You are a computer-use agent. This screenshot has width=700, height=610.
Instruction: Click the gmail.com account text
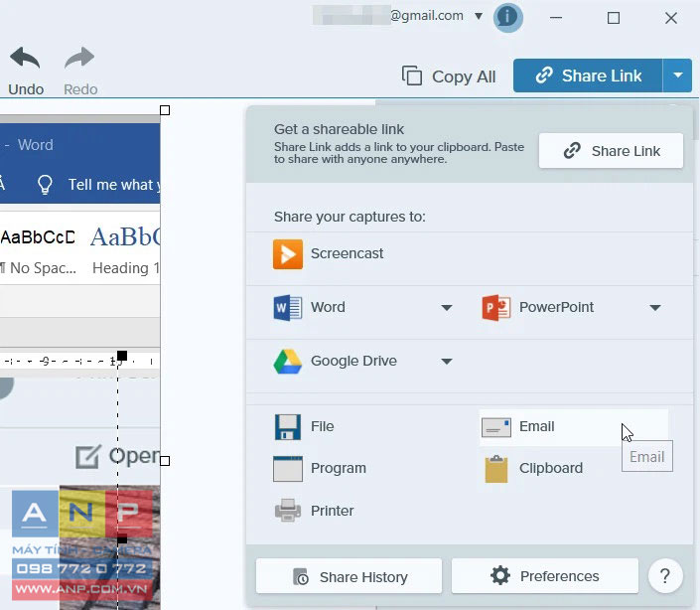tap(426, 16)
